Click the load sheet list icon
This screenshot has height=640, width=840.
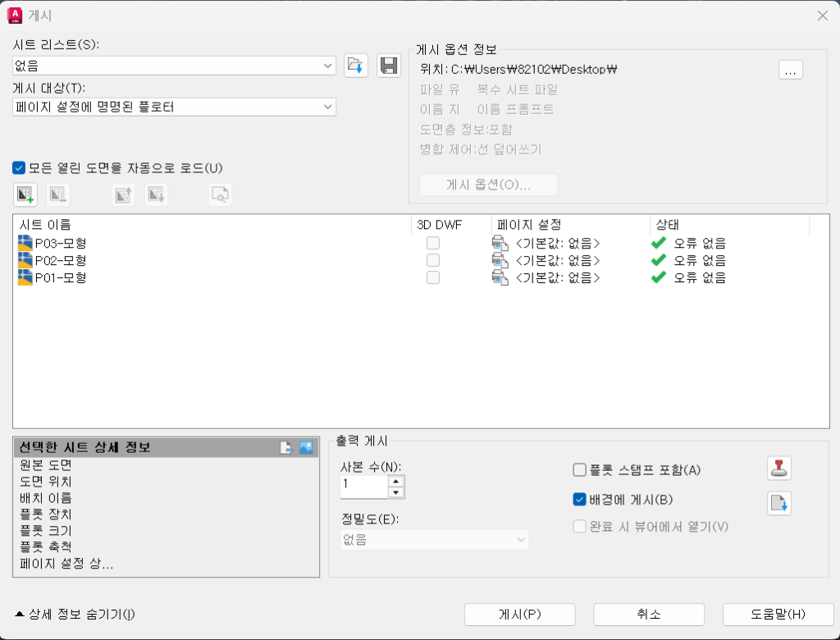355,66
